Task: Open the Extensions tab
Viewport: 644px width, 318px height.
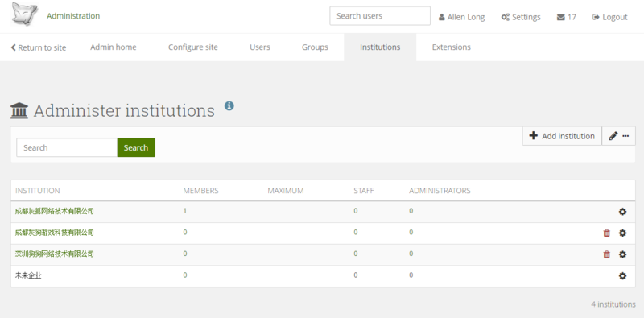Action: (452, 47)
